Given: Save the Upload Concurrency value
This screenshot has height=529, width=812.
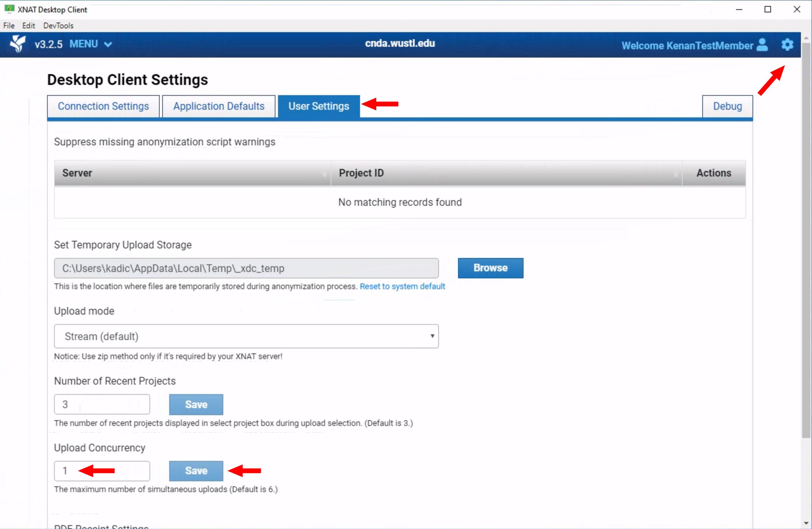Looking at the screenshot, I should tap(196, 471).
